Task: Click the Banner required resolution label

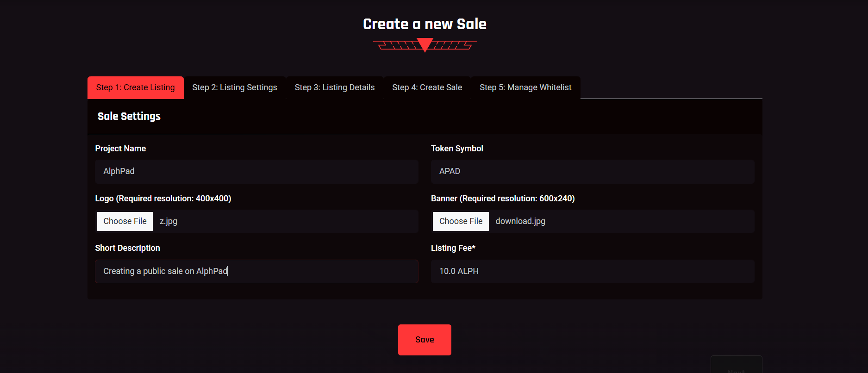Action: tap(502, 199)
